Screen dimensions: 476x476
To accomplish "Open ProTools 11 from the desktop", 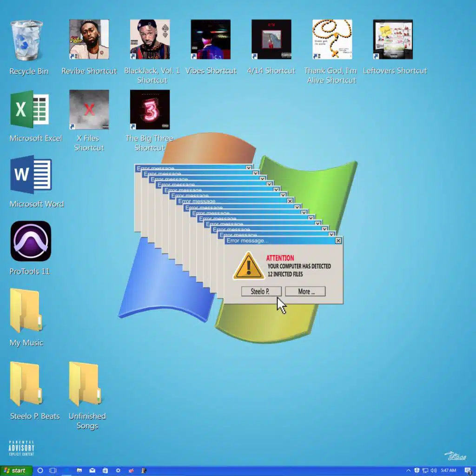I will 30,242.
